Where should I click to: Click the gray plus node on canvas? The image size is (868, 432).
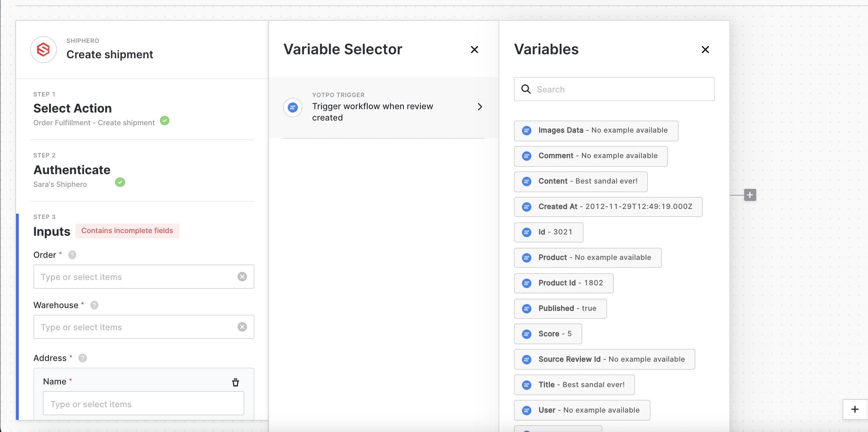click(x=750, y=195)
